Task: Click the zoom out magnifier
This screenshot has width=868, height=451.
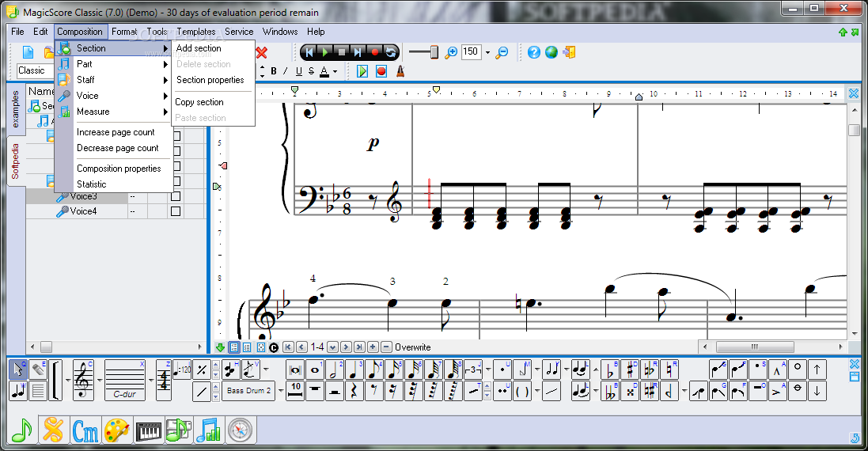Action: pos(502,52)
